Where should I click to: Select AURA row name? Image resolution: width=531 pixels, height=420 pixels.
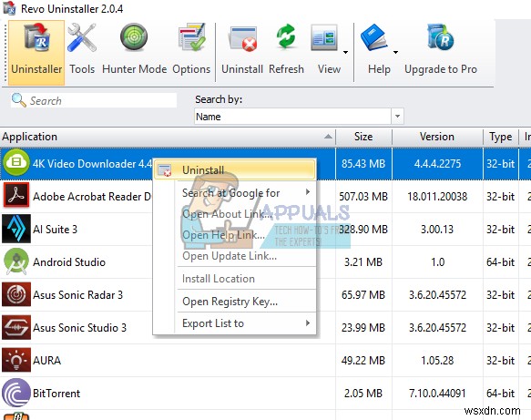pyautogui.click(x=47, y=361)
